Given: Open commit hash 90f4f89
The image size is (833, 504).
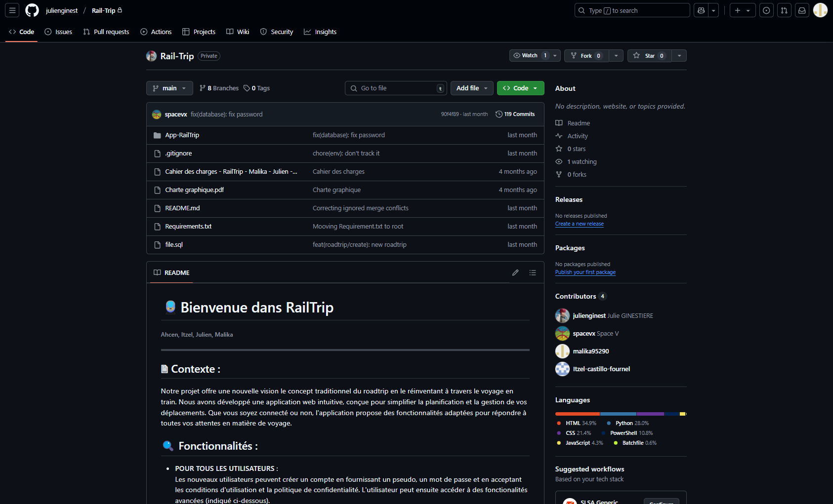Looking at the screenshot, I should 450,114.
